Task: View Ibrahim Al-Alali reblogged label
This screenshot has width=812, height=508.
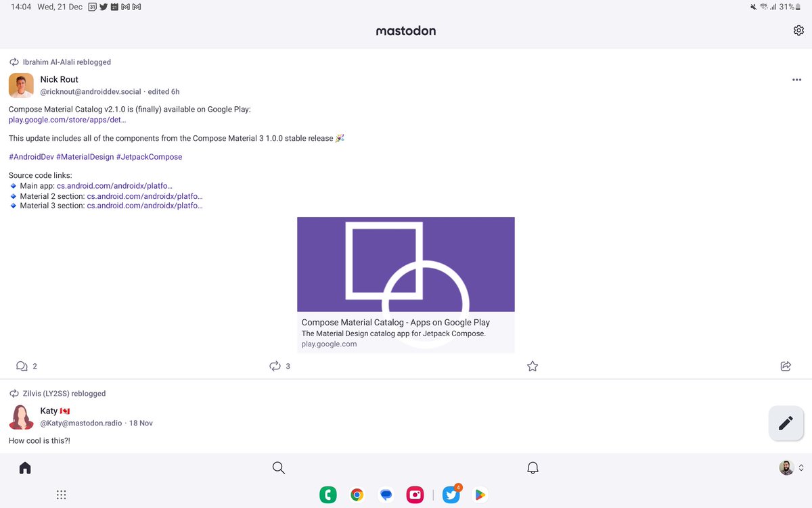Action: click(x=67, y=62)
